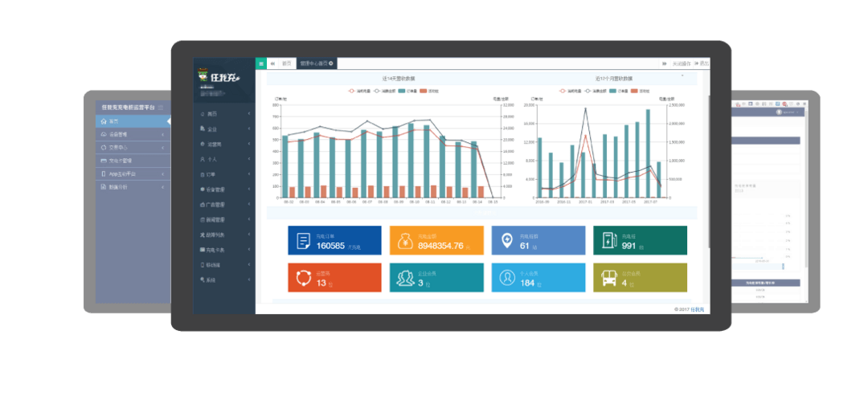Click the location pin icon on the 61 stations card
This screenshot has width=868, height=412.
(x=506, y=241)
